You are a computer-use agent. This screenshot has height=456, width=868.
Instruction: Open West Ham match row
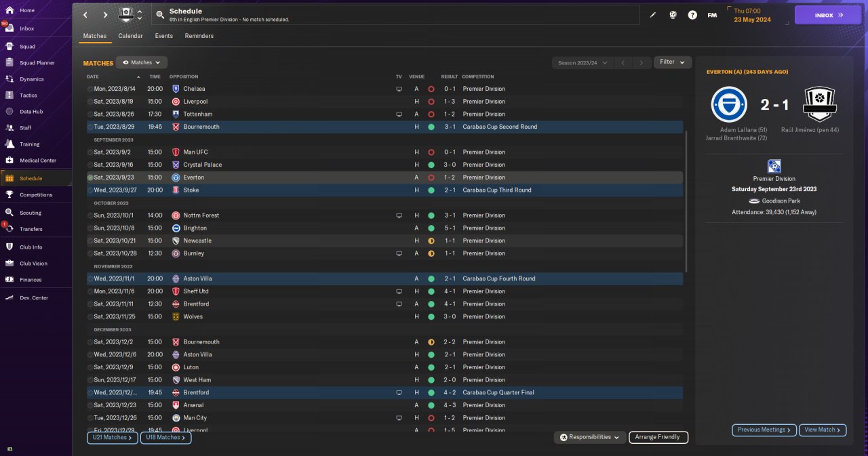tap(384, 380)
